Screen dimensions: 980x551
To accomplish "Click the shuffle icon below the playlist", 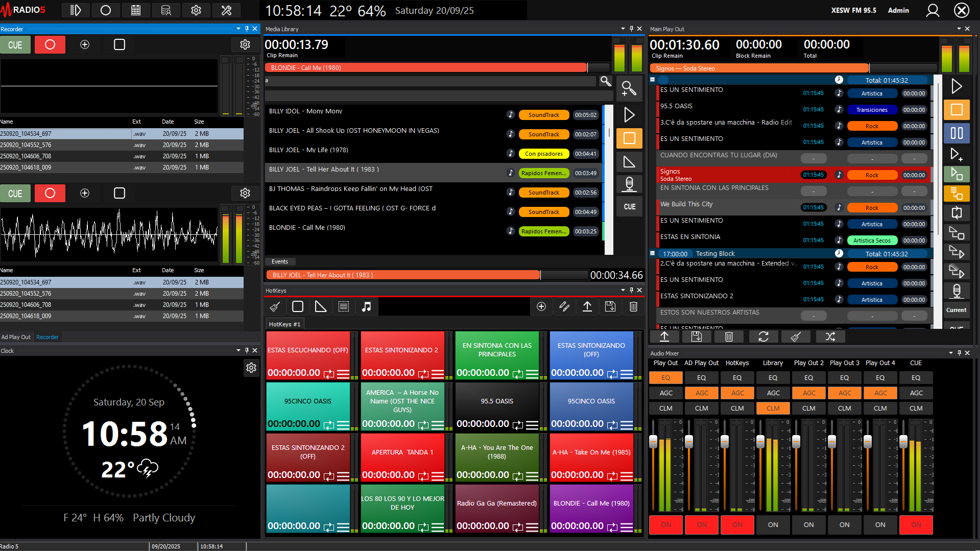I will [830, 337].
